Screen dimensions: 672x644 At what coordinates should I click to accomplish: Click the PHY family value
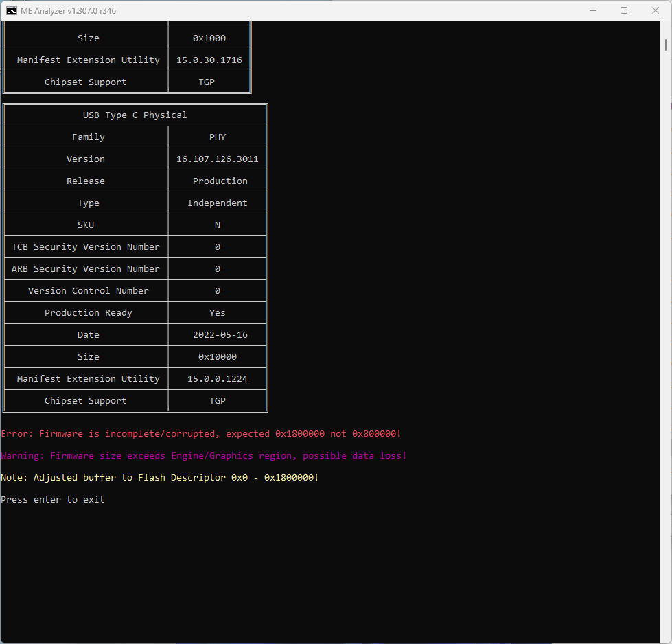click(x=218, y=137)
